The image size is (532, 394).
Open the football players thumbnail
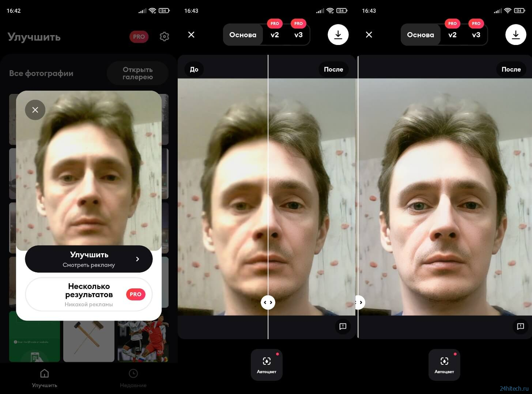[x=143, y=337]
